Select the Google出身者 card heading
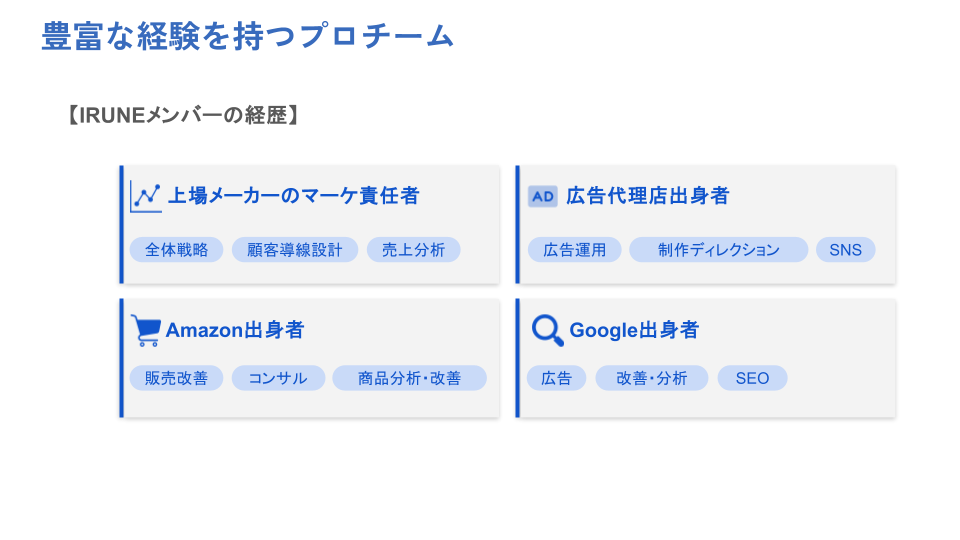This screenshot has height=540, width=960. coord(634,330)
